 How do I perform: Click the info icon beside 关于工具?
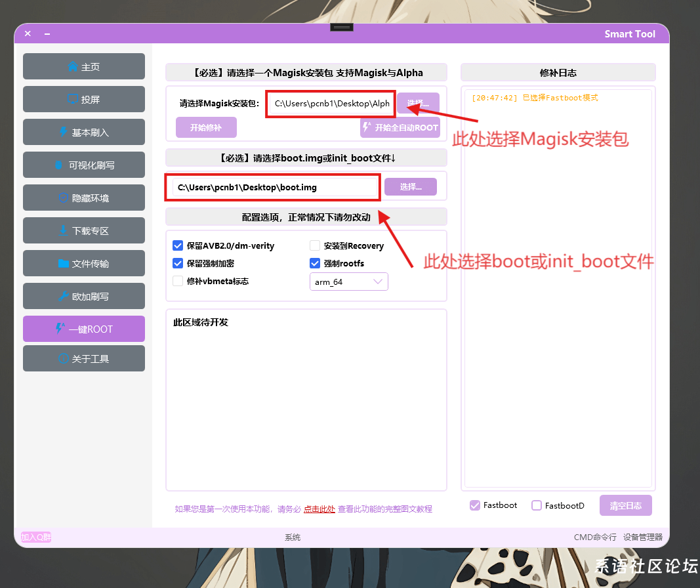click(64, 359)
